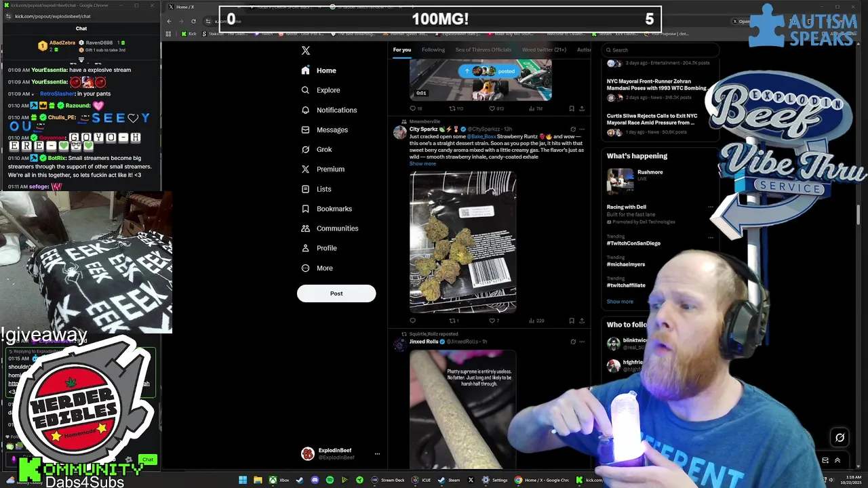The width and height of the screenshot is (868, 488).
Task: Open Lists in X sidebar
Action: [x=316, y=189]
